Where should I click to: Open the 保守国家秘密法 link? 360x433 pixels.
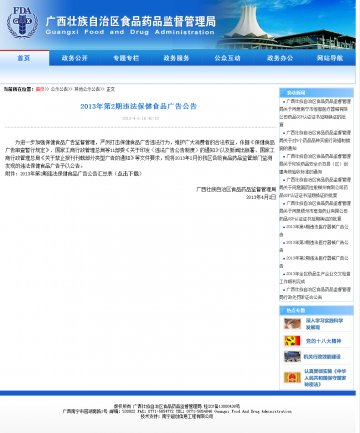(325, 377)
